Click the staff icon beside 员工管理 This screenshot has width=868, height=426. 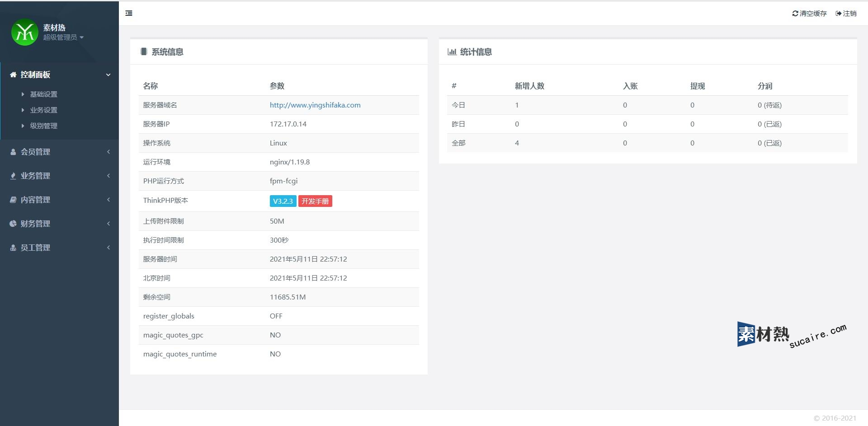tap(13, 248)
